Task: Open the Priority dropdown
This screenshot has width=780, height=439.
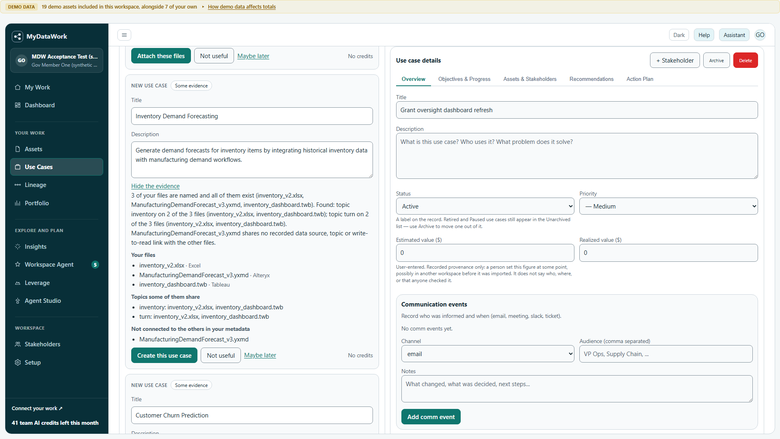Action: [x=668, y=206]
